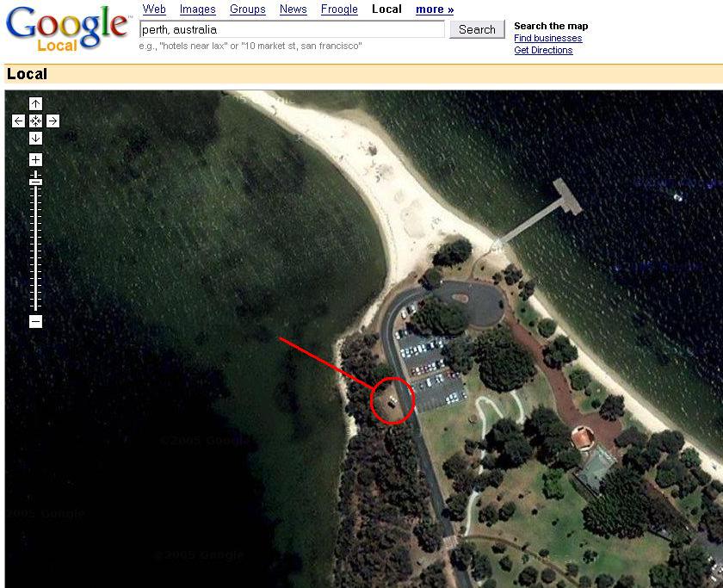Click the Google Local logo

(67, 28)
